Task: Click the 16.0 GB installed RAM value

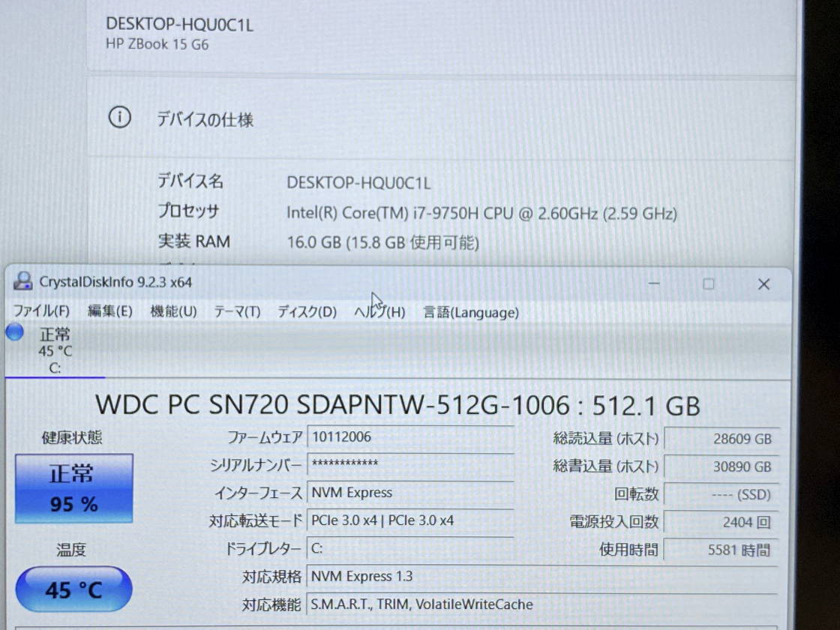Action: coord(383,243)
